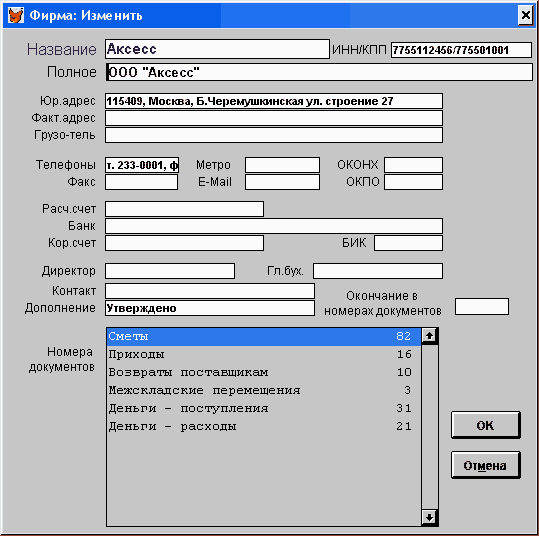This screenshot has width=539, height=536.
Task: Click the Телефоны input field
Action: pyautogui.click(x=142, y=165)
